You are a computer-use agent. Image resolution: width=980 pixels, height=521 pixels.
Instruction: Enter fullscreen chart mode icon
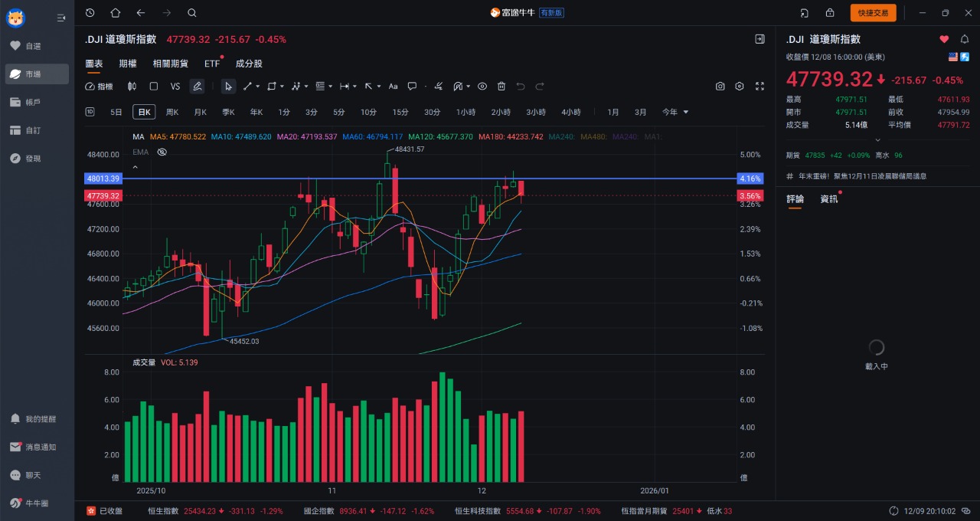click(x=759, y=87)
